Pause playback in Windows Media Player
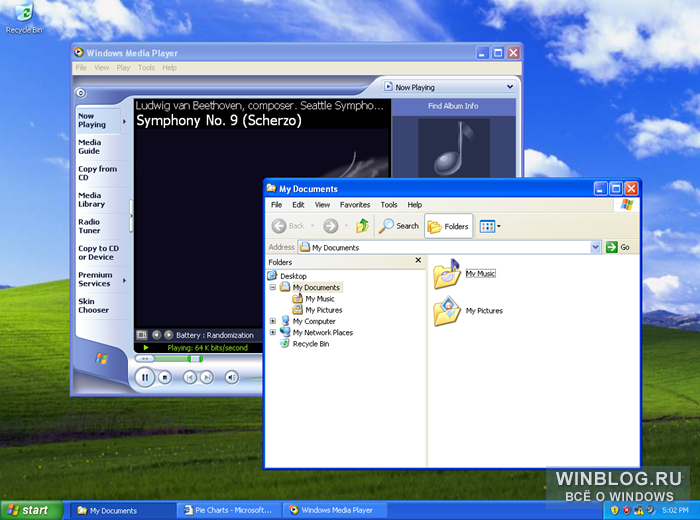 (145, 378)
